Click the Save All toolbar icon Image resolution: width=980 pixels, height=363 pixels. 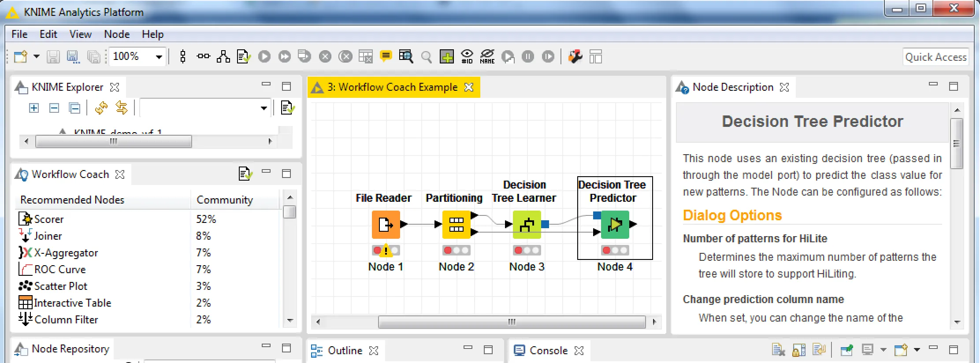point(93,56)
